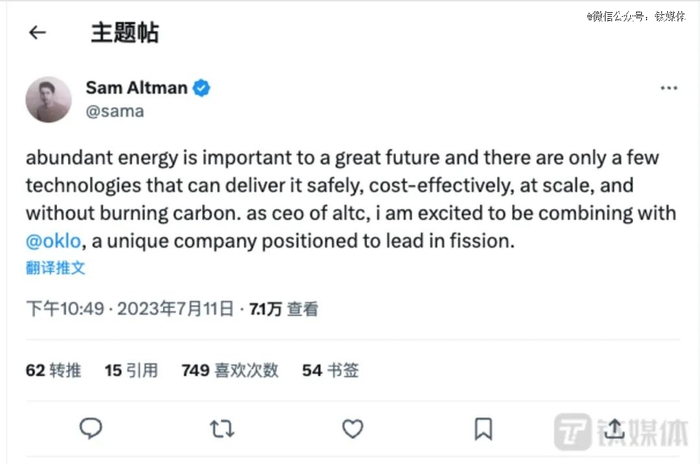Viewport: 700px width, 464px height.
Task: Bookmark this tweet
Action: click(x=483, y=429)
